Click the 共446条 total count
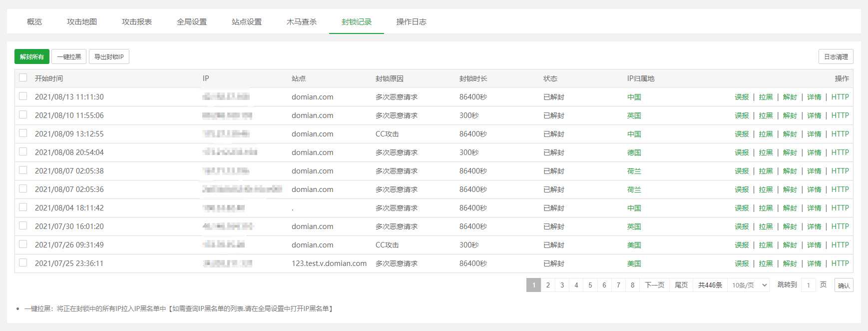This screenshot has width=868, height=331. pyautogui.click(x=710, y=285)
